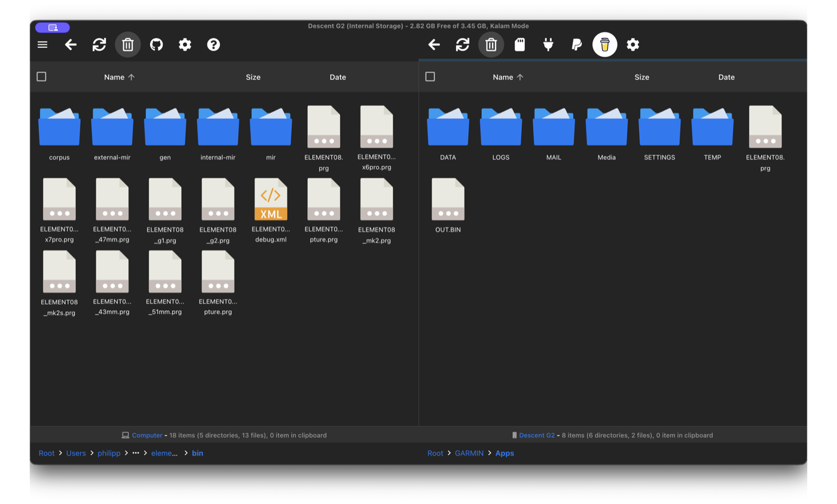This screenshot has height=504, width=837.
Task: Click the bin breadcrumb
Action: pos(197,453)
